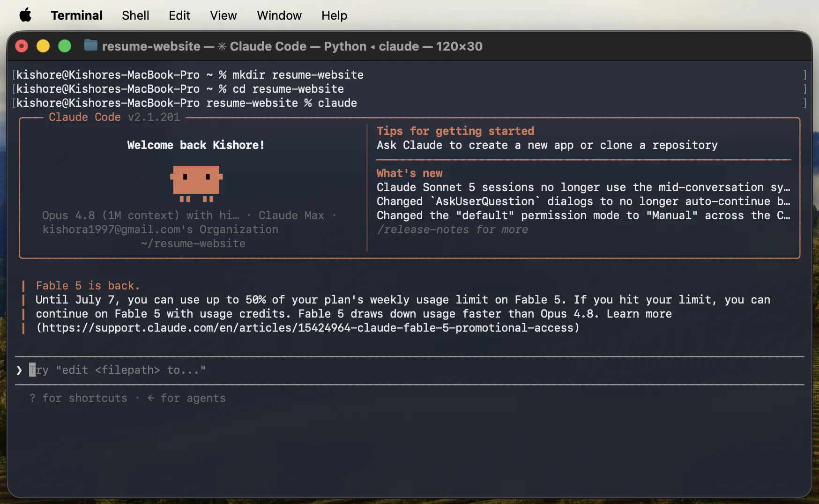Click the "Ask Claude to create a new app" tip
Screen dimensions: 819x504
[x=547, y=145]
